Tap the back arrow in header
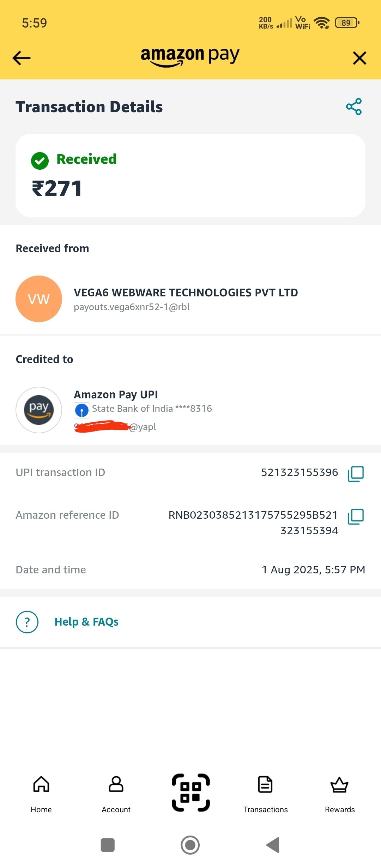The width and height of the screenshot is (381, 868). pos(22,58)
